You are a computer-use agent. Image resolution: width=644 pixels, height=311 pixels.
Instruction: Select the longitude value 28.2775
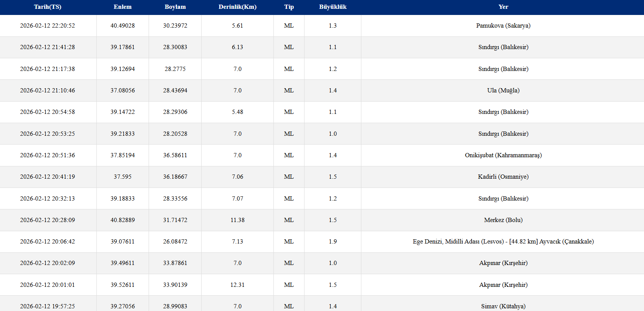point(175,69)
